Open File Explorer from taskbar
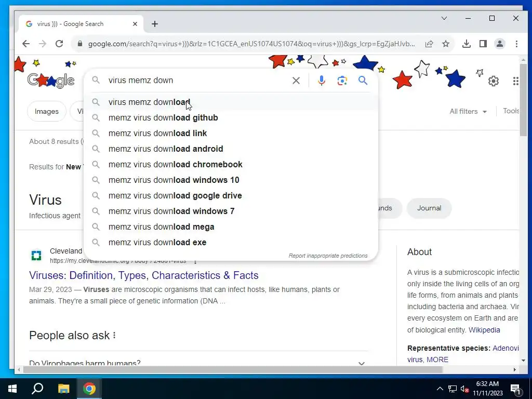Screen dimensions: 532x399 tap(63, 389)
